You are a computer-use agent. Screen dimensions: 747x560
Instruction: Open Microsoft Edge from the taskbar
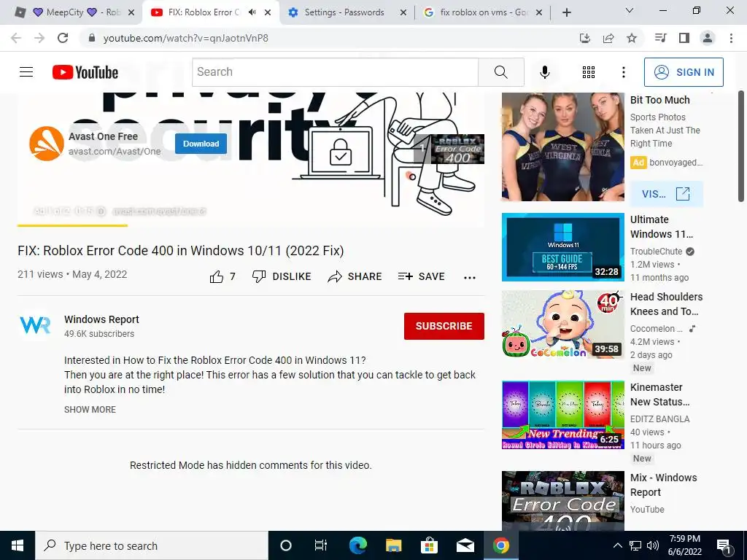pos(357,545)
